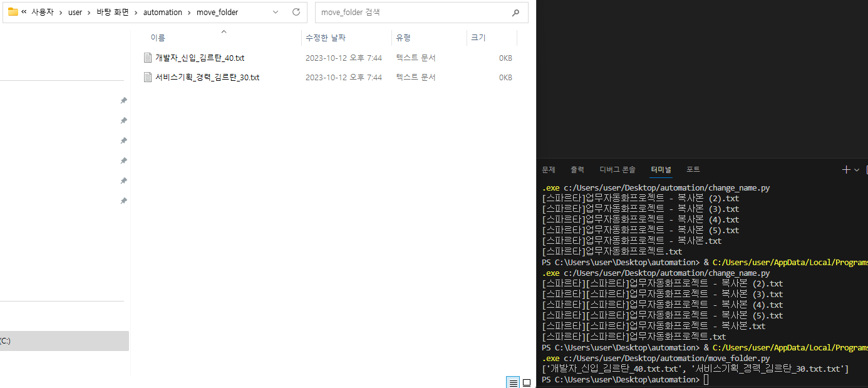868x388 pixels.
Task: Go to the user breadcrumb folder
Action: coord(75,12)
